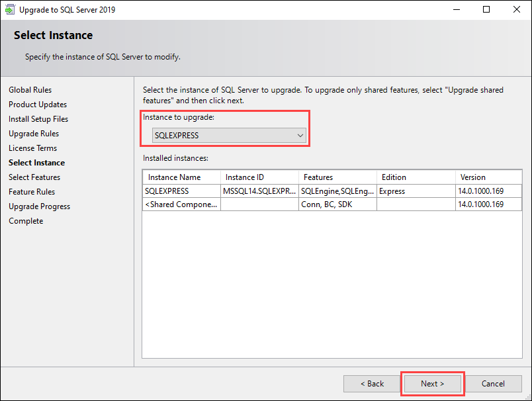
Task: Click the Back button
Action: pos(371,384)
